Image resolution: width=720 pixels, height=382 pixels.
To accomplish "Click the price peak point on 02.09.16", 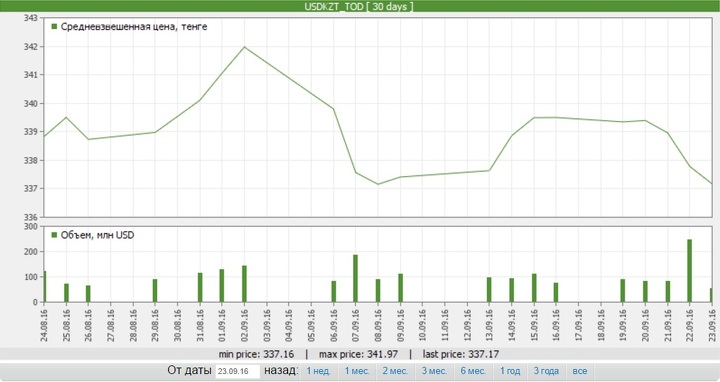I will (244, 47).
